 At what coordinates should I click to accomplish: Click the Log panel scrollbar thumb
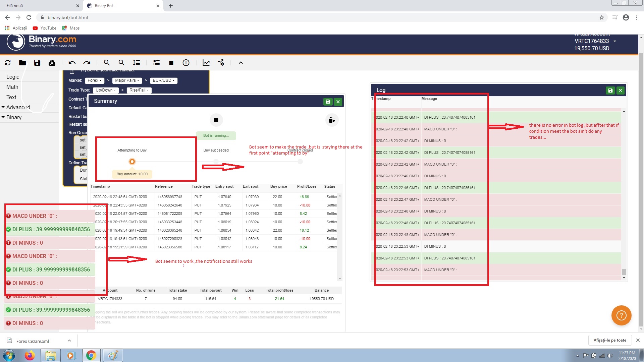point(624,272)
